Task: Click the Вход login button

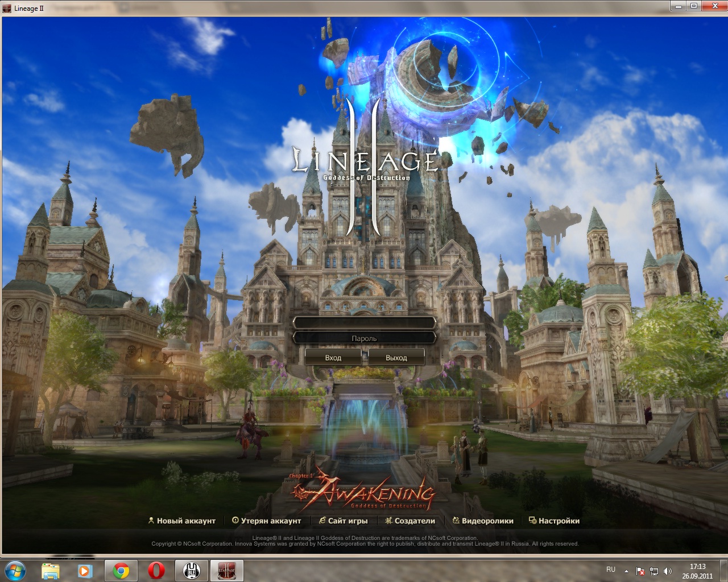Action: coord(333,357)
